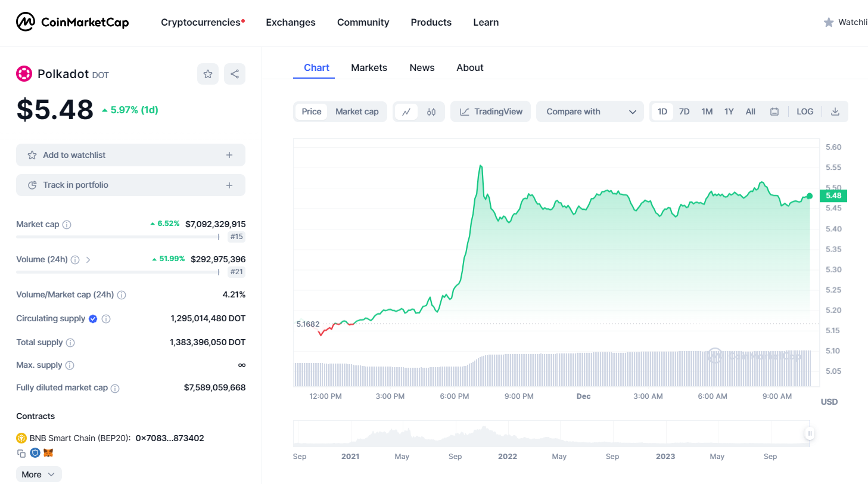Open the Products menu

431,22
